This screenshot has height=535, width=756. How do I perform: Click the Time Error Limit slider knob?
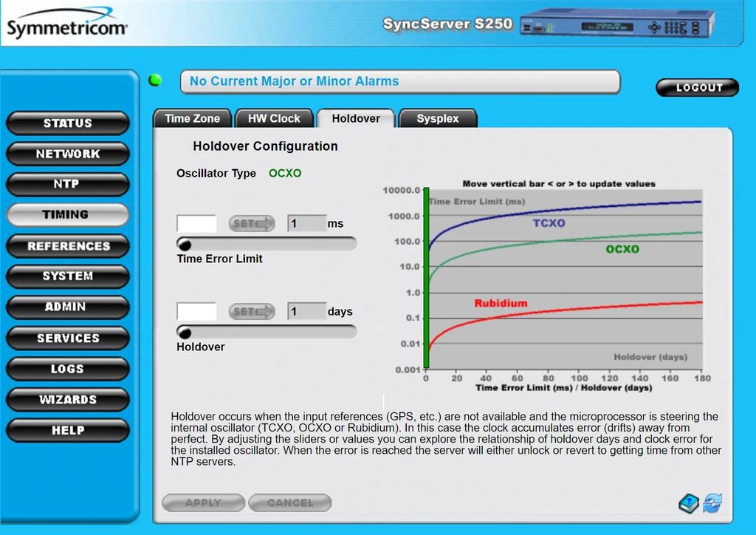tap(185, 244)
